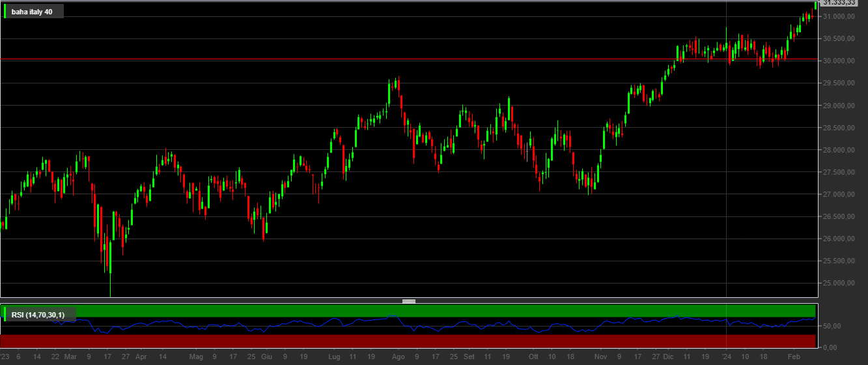The height and width of the screenshot is (365, 868).
Task: Click the 25.000,00 price axis label
Action: point(839,284)
